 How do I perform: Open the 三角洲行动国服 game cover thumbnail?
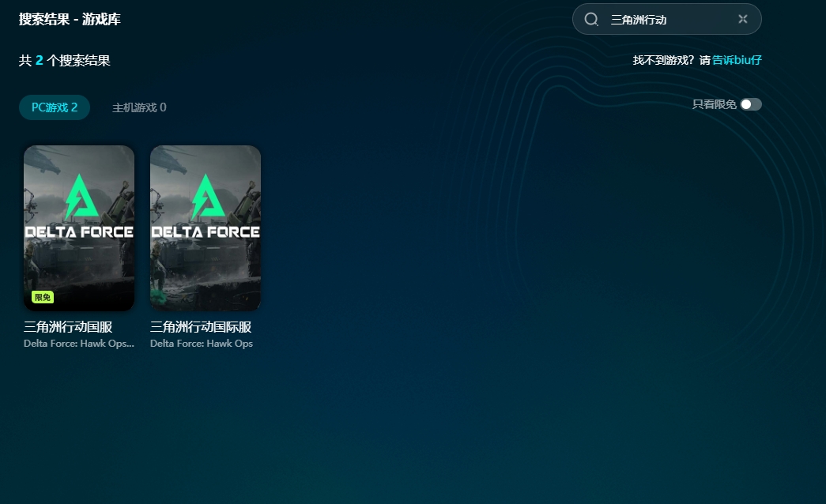pyautogui.click(x=79, y=228)
